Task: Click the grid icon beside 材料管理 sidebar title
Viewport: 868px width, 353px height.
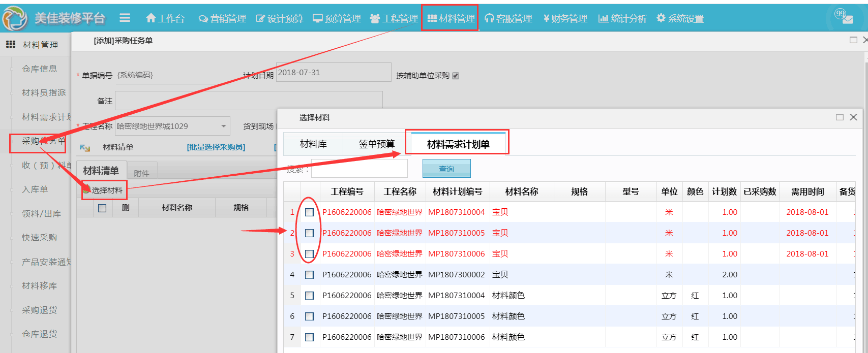Action: tap(11, 45)
